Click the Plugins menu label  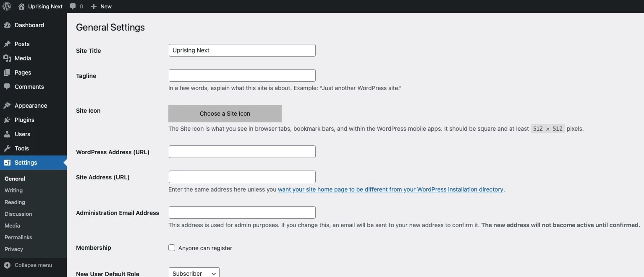[25, 120]
